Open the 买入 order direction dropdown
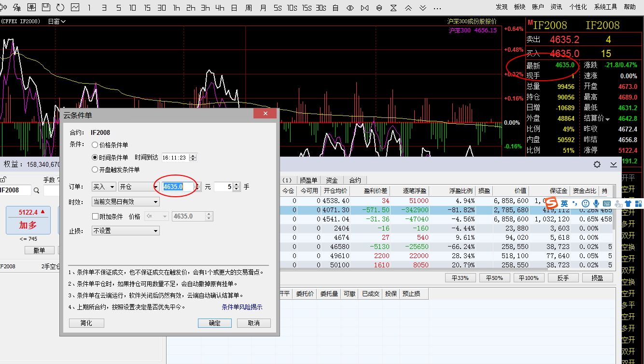 [104, 187]
